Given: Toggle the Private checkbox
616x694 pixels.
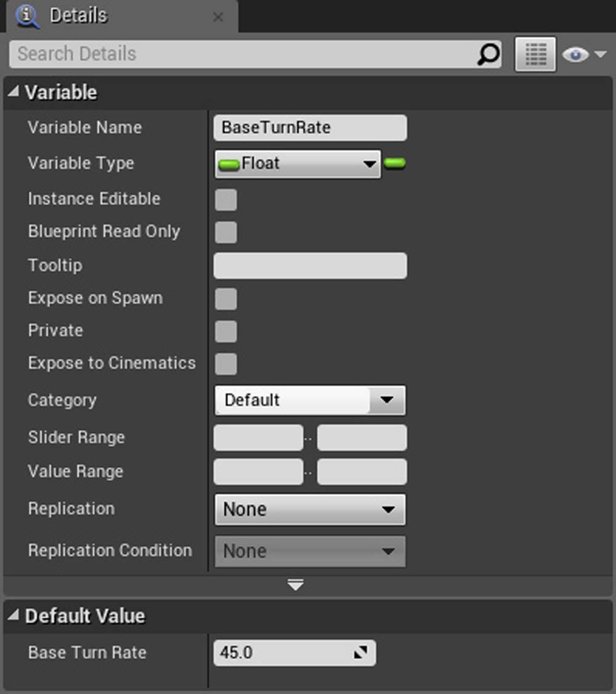Looking at the screenshot, I should (226, 332).
